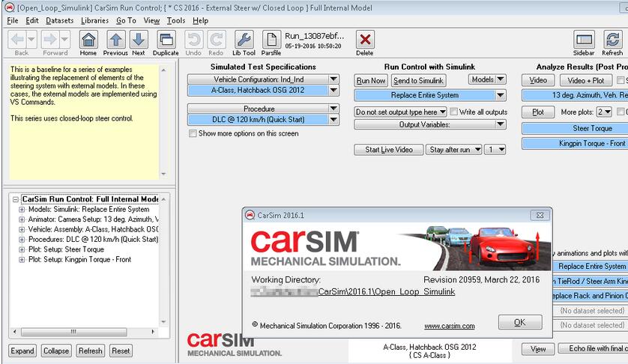Click the Video button
628x364 pixels.
tap(538, 80)
